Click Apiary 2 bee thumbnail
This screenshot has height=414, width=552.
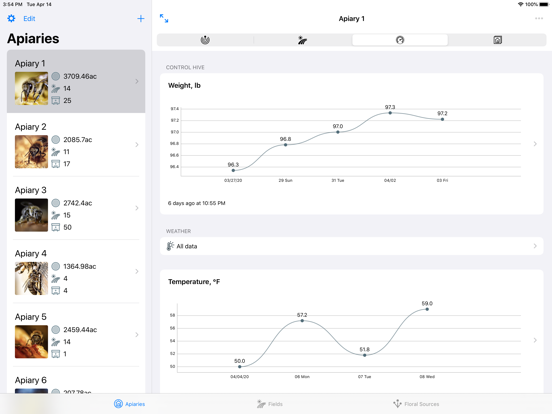click(31, 152)
